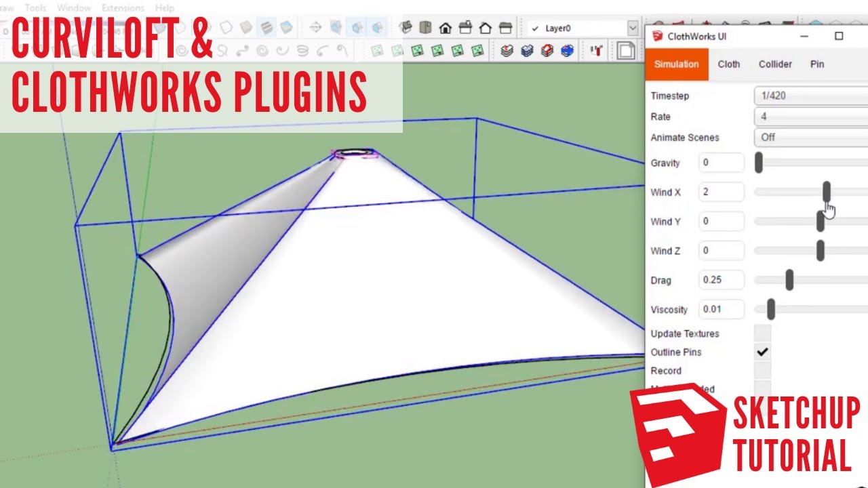Click the Wind Y slider handle
Screen dimensions: 868x488
click(x=821, y=221)
